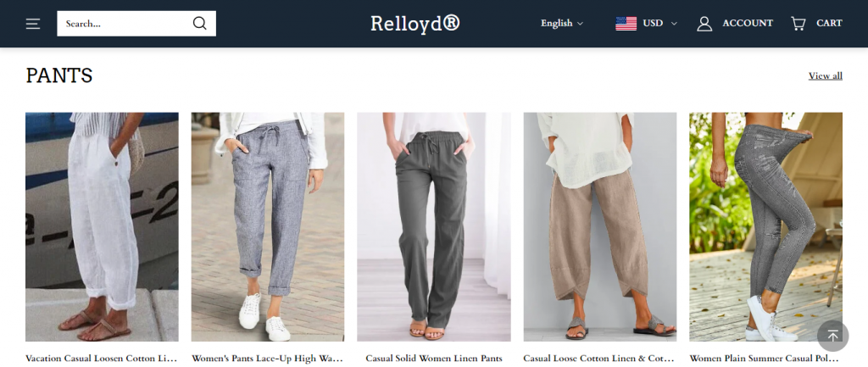Open the gray denim-print leggings photo

click(x=765, y=227)
